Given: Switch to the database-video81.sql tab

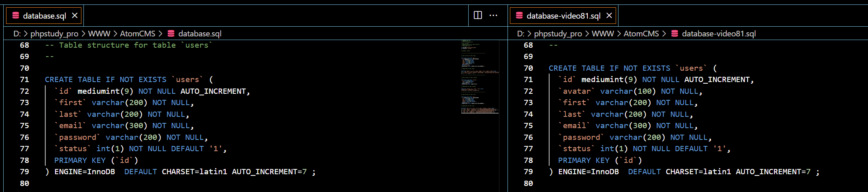Looking at the screenshot, I should 563,16.
